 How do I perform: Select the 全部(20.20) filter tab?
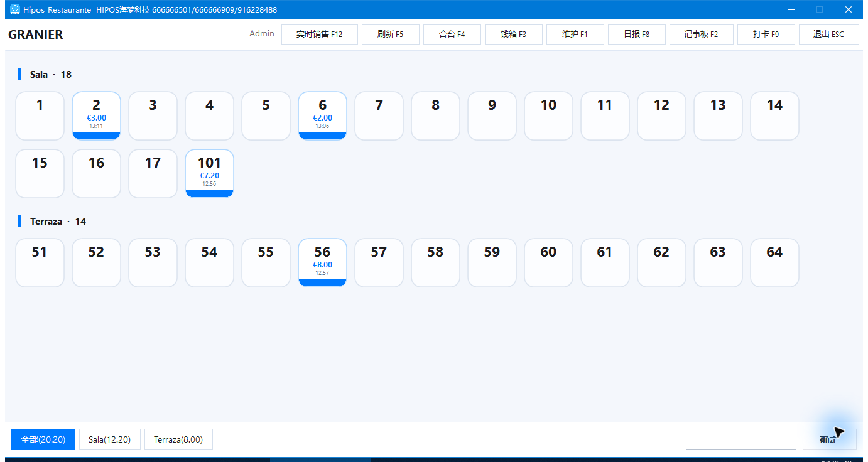coord(43,439)
